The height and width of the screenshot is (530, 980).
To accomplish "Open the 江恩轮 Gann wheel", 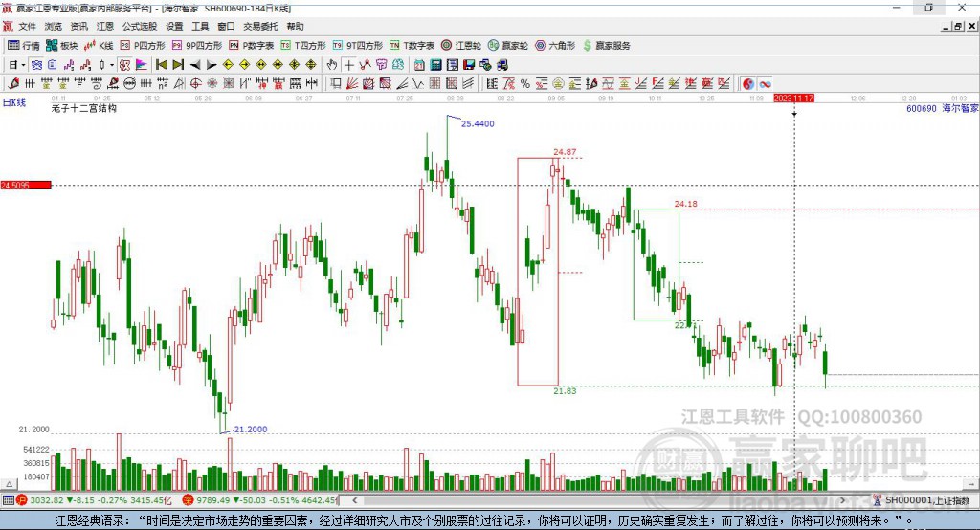I will (x=461, y=46).
